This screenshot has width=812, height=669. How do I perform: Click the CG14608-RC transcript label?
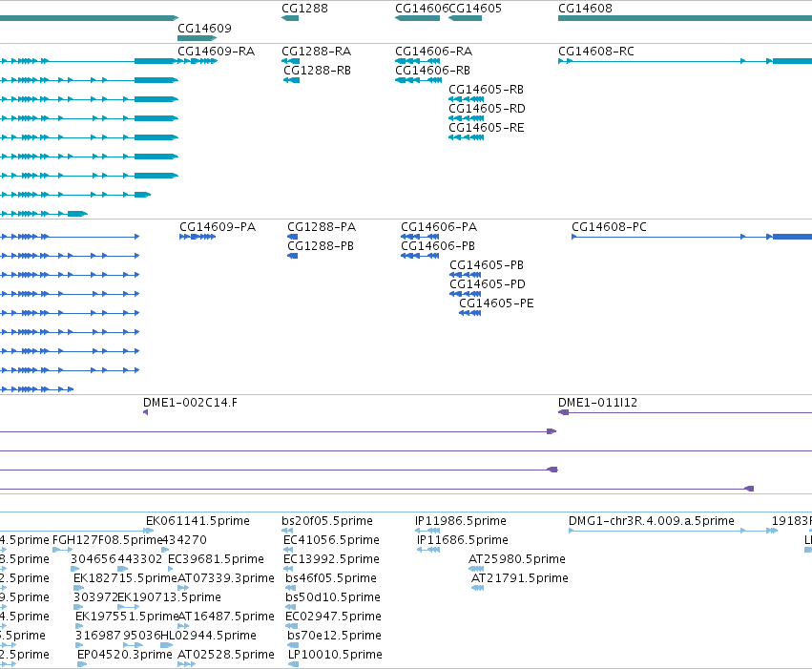pos(596,52)
